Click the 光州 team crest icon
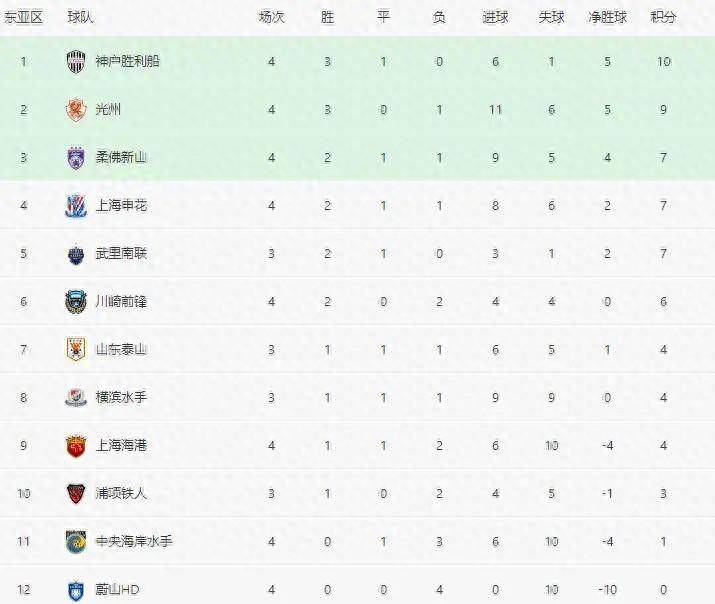 [76, 109]
